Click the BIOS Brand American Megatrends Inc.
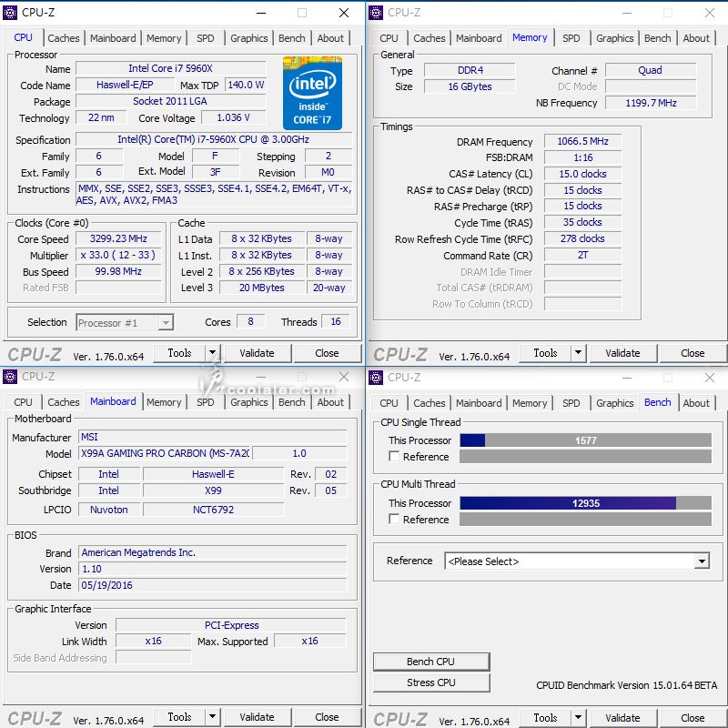The image size is (728, 728). (x=212, y=552)
